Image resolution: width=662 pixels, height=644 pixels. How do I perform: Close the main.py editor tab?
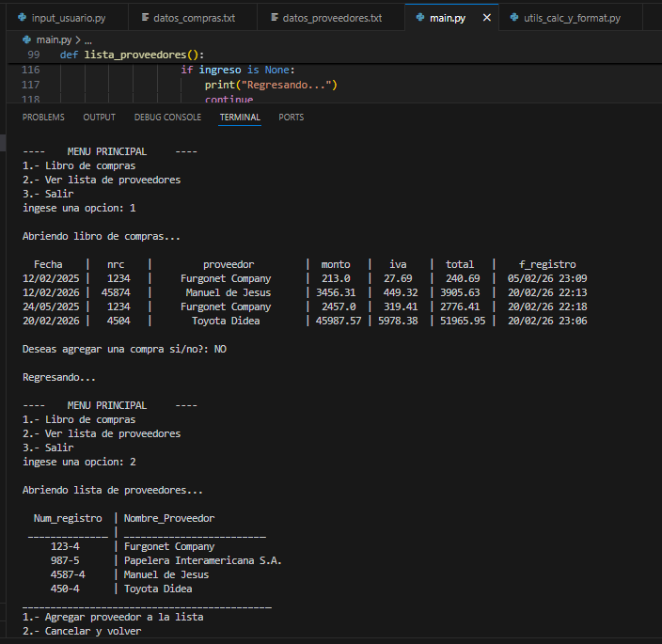(486, 18)
